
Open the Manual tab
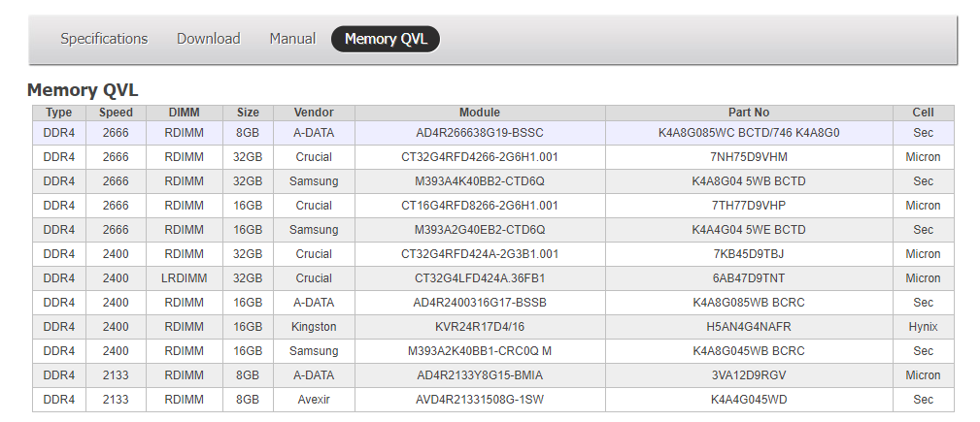[292, 39]
